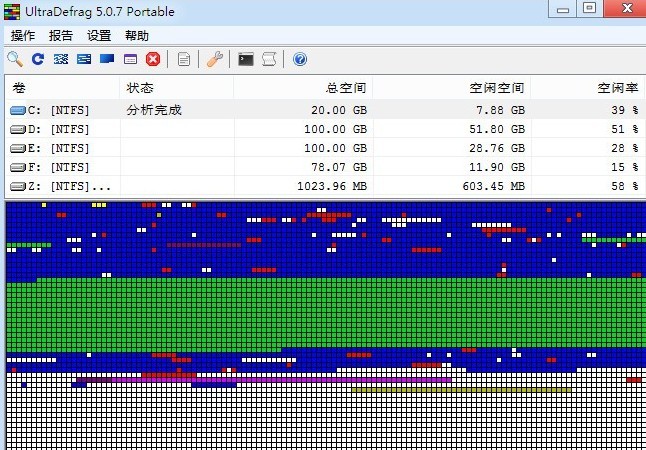Sort by the 空闲空间 column header

[x=452, y=88]
